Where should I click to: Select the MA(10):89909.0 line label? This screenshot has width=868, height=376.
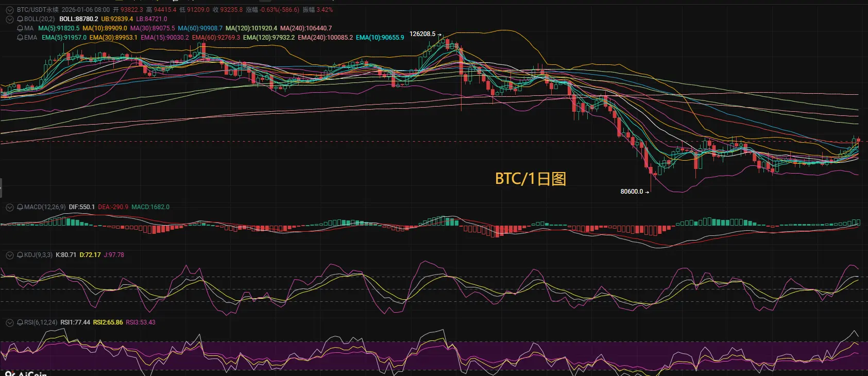click(x=105, y=28)
